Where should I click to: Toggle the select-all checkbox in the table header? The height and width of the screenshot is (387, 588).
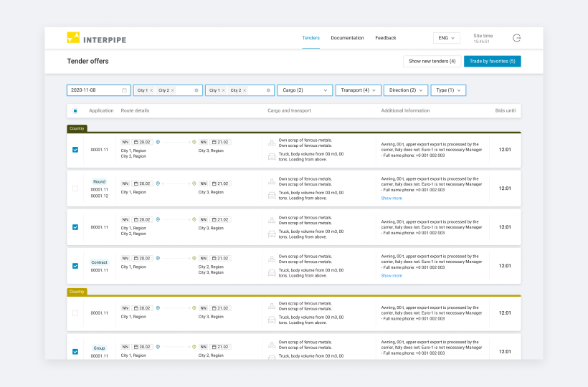(75, 111)
